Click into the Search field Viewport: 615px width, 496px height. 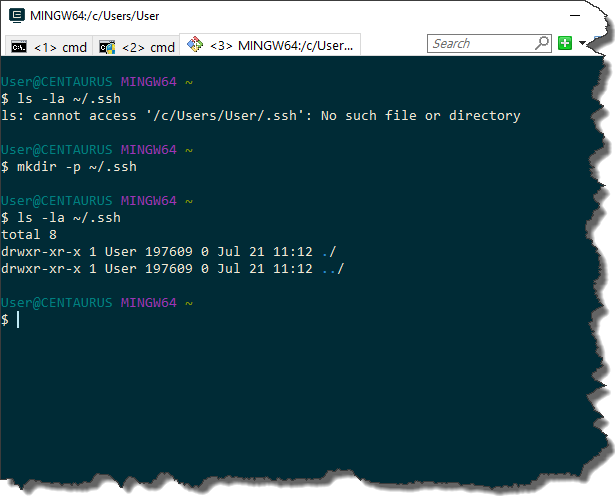[489, 43]
